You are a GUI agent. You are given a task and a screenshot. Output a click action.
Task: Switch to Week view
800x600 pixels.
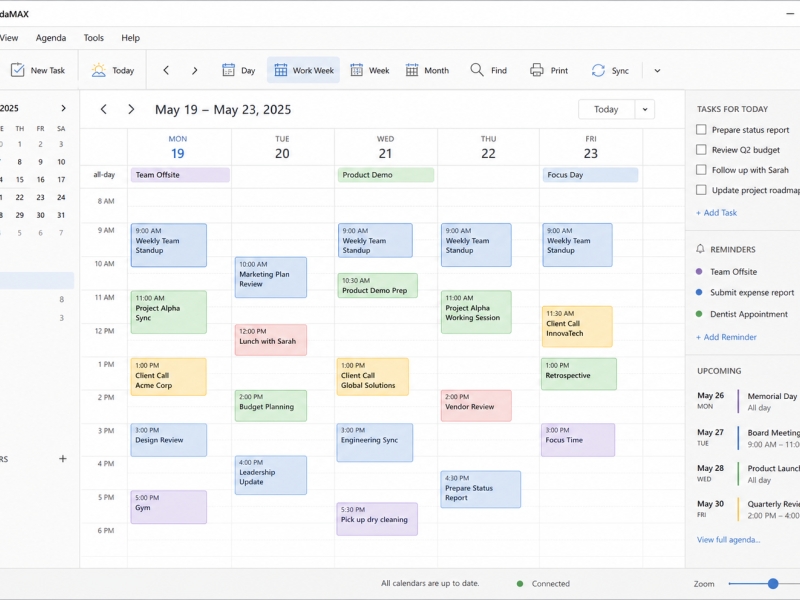(x=369, y=70)
